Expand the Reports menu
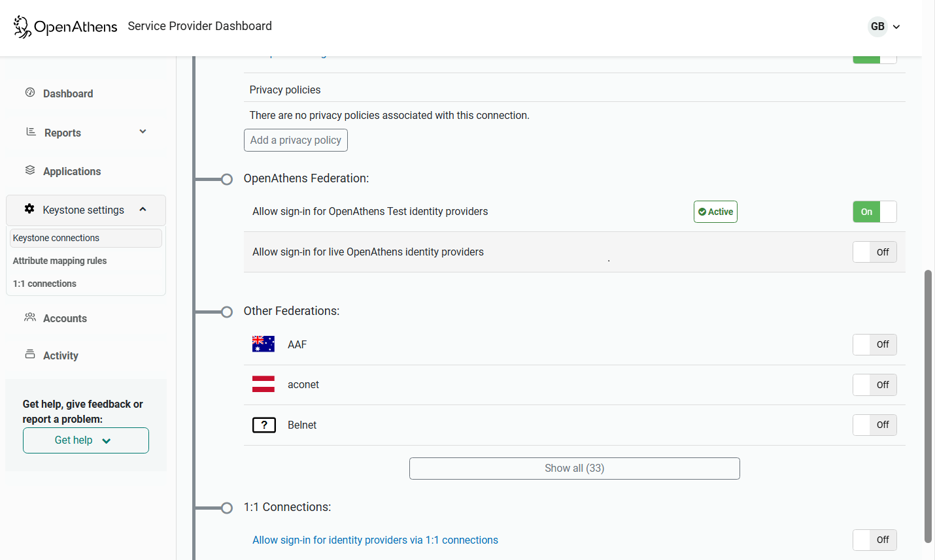 [x=143, y=131]
